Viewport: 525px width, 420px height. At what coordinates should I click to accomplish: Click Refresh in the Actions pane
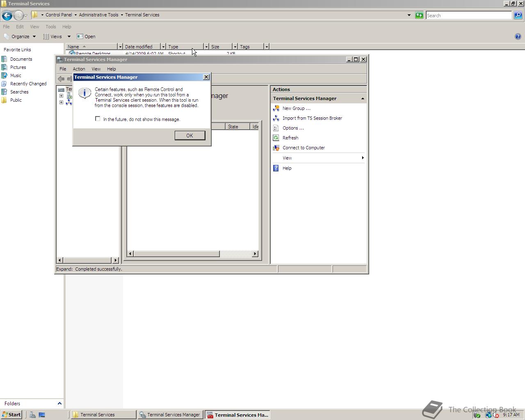[x=290, y=138]
